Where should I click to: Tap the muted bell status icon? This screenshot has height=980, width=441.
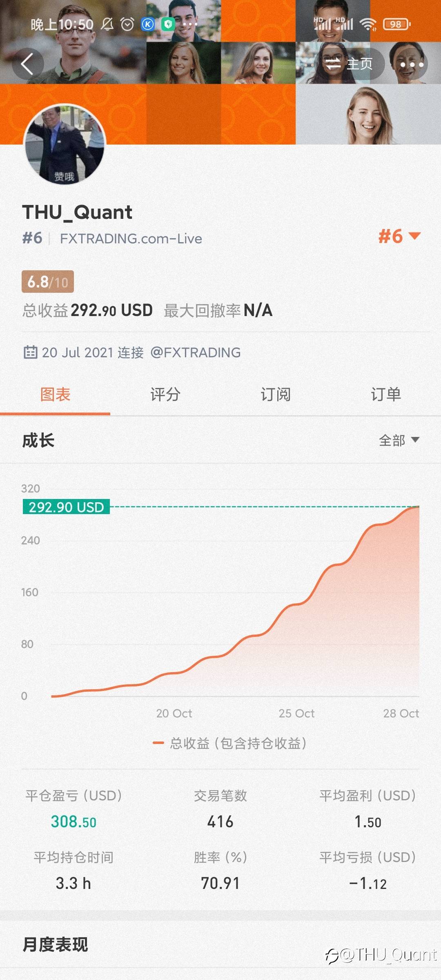tap(107, 24)
